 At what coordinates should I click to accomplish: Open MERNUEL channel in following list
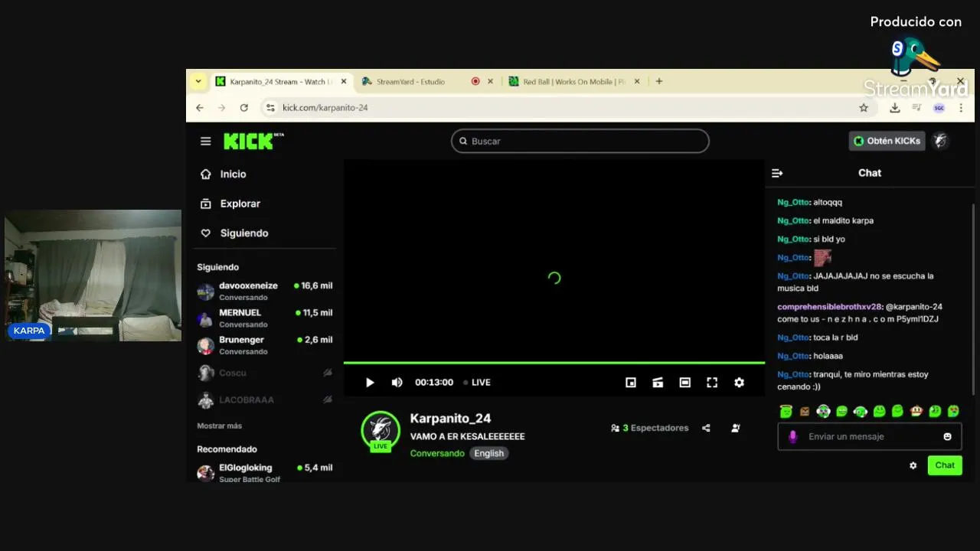(x=264, y=318)
